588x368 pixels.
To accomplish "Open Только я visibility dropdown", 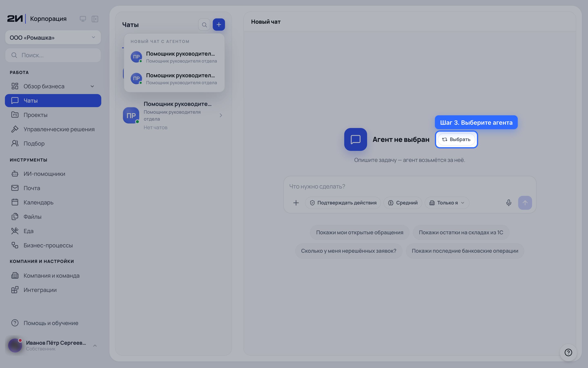I will coord(447,203).
